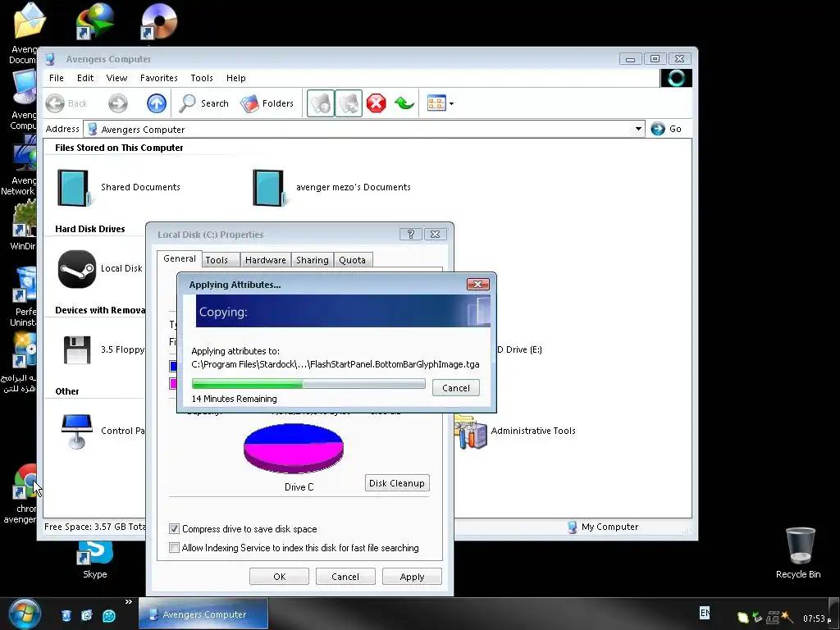Switch to the General tab

(180, 258)
